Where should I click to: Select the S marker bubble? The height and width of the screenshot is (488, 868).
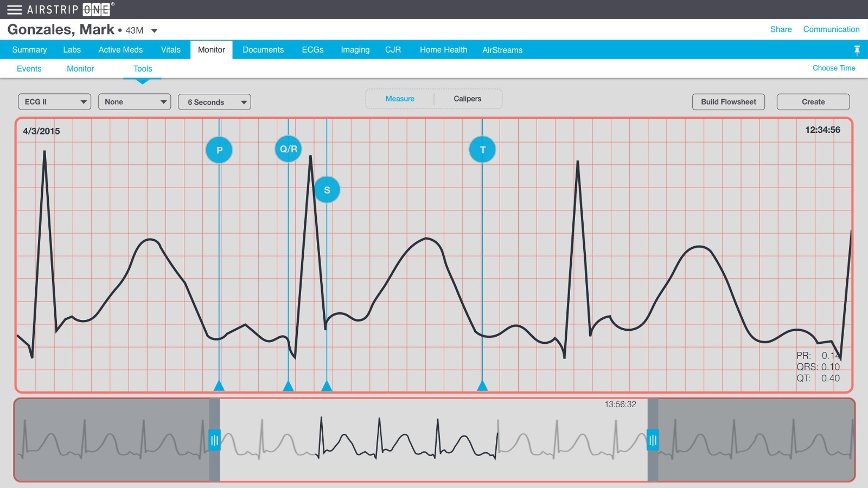tap(327, 190)
